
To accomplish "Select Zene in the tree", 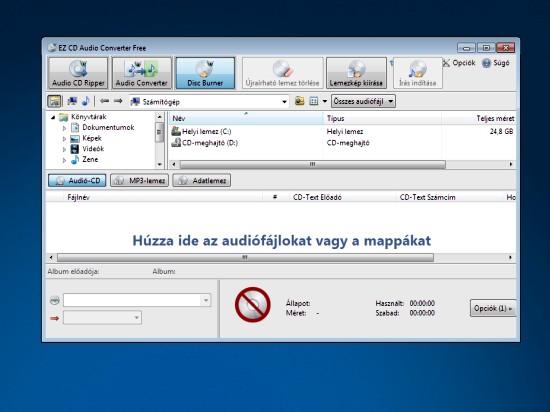I will 90,159.
